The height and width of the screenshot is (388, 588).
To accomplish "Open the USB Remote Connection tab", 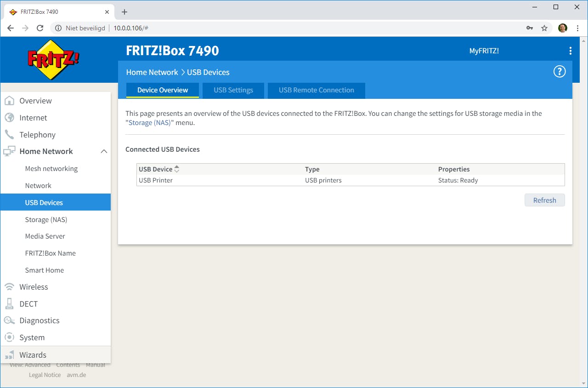I will (x=316, y=90).
